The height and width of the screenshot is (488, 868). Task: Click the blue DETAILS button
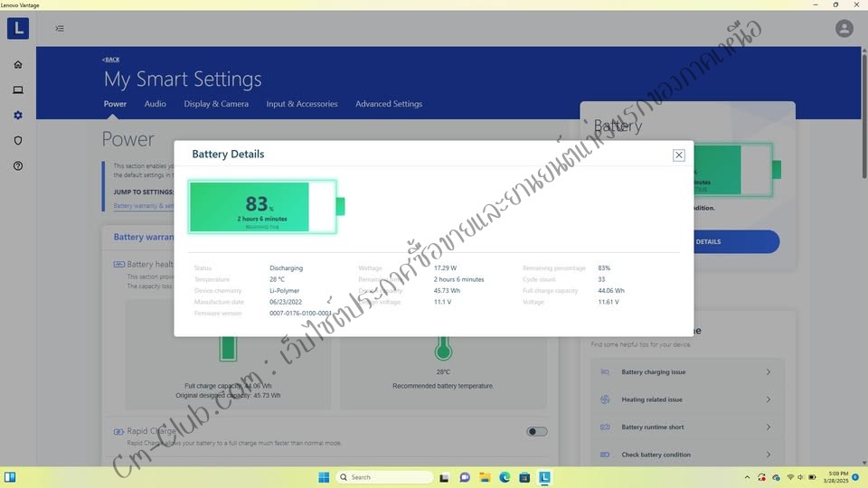pyautogui.click(x=736, y=242)
